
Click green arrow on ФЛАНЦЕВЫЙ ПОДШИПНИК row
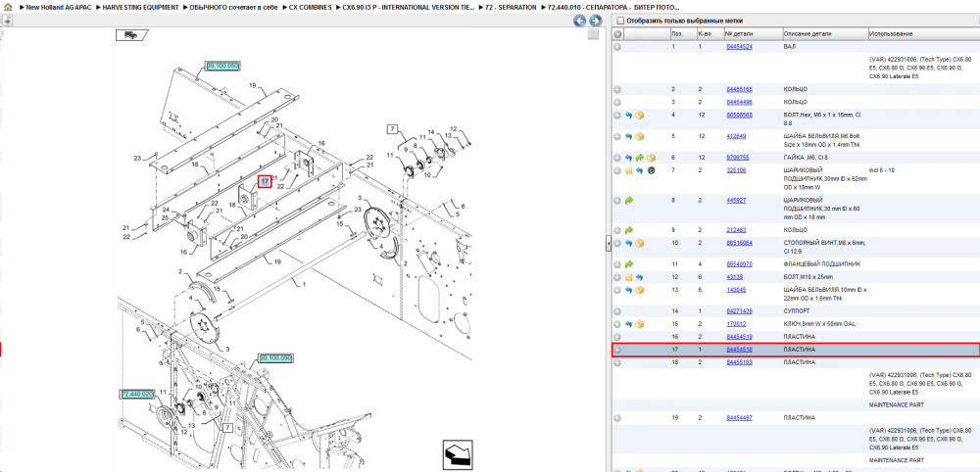tap(629, 264)
